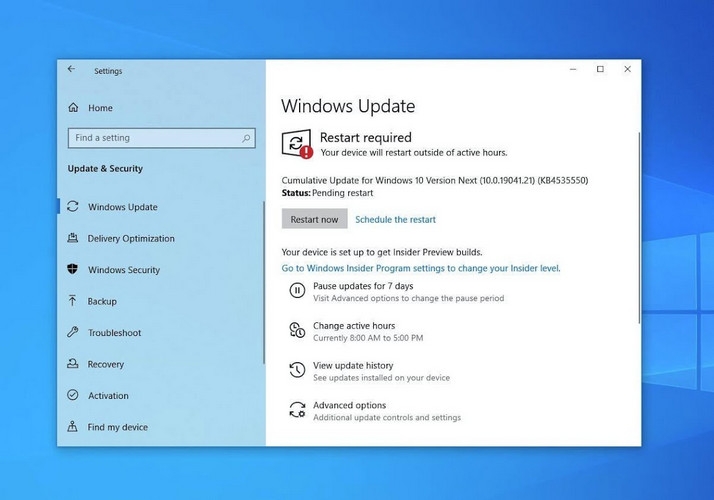Click the Restart now button
This screenshot has height=500, width=714.
[x=314, y=219]
